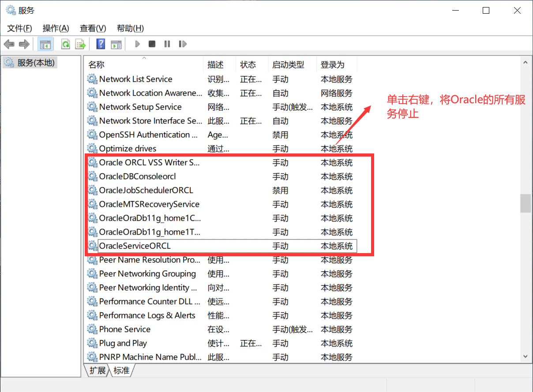Select Network Location Awarene... service name

(150, 93)
